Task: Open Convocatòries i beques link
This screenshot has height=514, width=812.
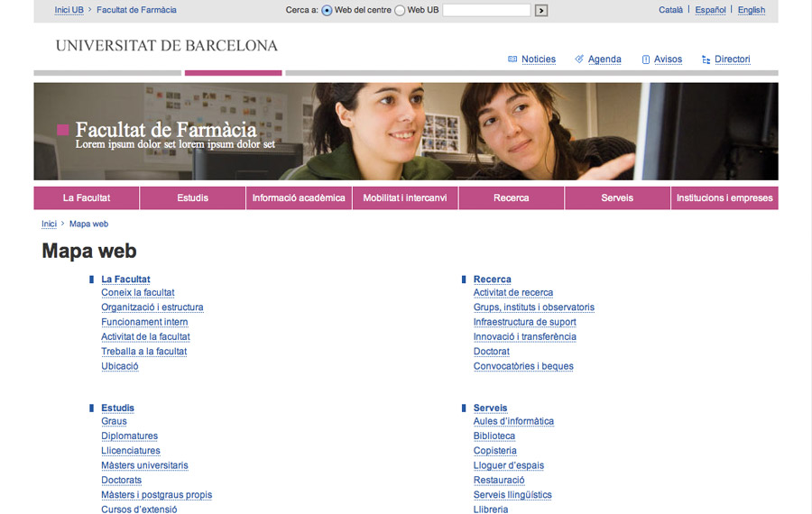Action: tap(523, 366)
